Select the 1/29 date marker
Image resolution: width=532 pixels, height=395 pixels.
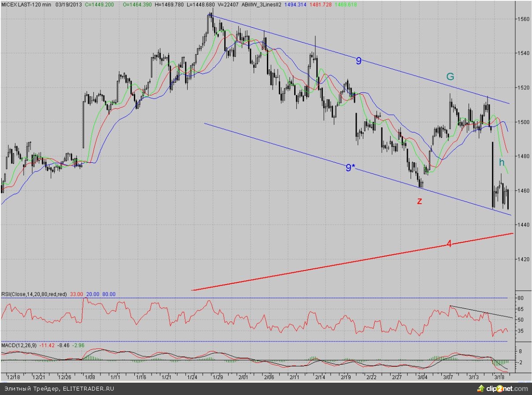click(218, 377)
